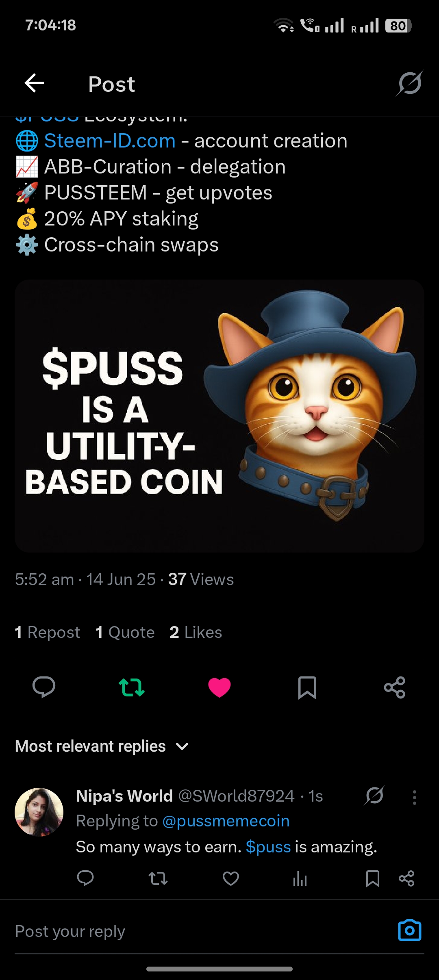Like Nipa's World reply
The image size is (439, 980).
[231, 878]
